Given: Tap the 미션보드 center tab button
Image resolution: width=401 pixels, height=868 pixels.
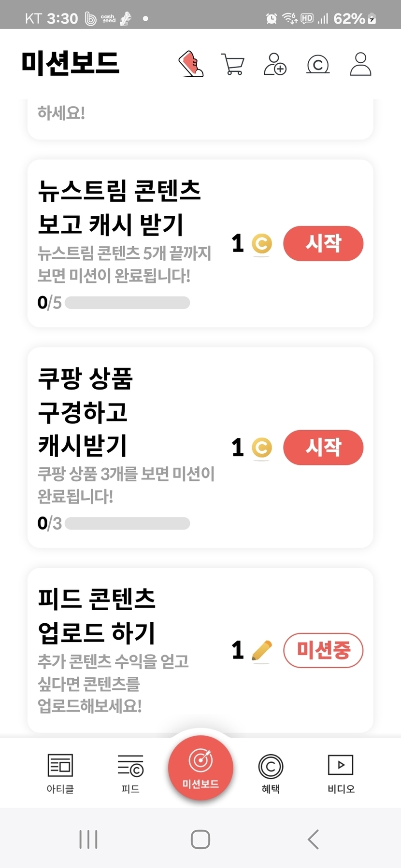Looking at the screenshot, I should [200, 768].
